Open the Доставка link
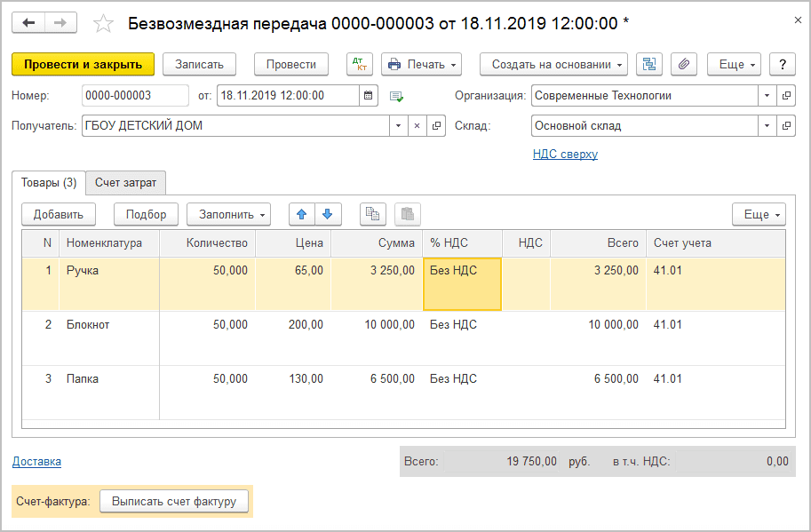 point(36,462)
